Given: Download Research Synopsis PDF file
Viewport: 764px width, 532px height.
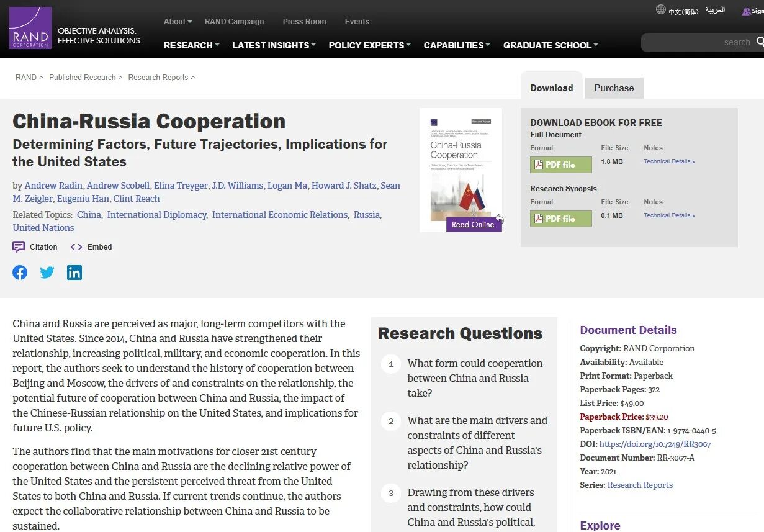Looking at the screenshot, I should (x=561, y=219).
